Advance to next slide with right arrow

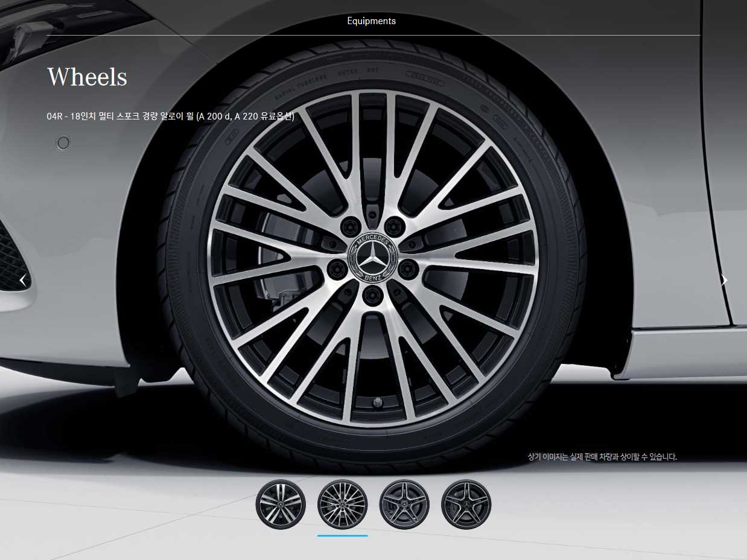pos(724,280)
